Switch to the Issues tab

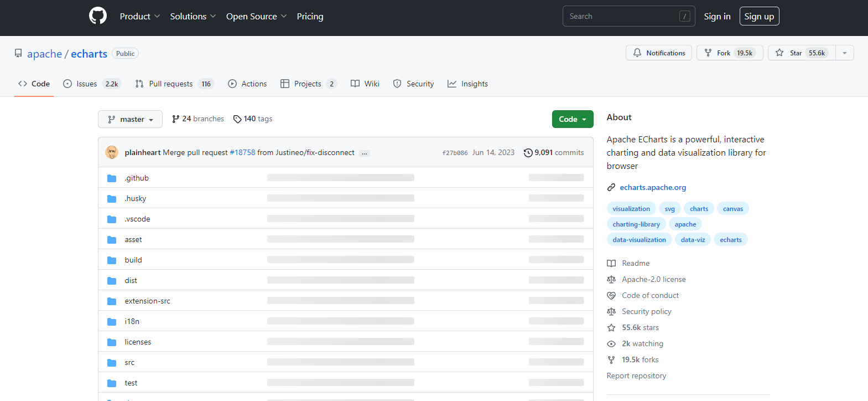coord(92,84)
